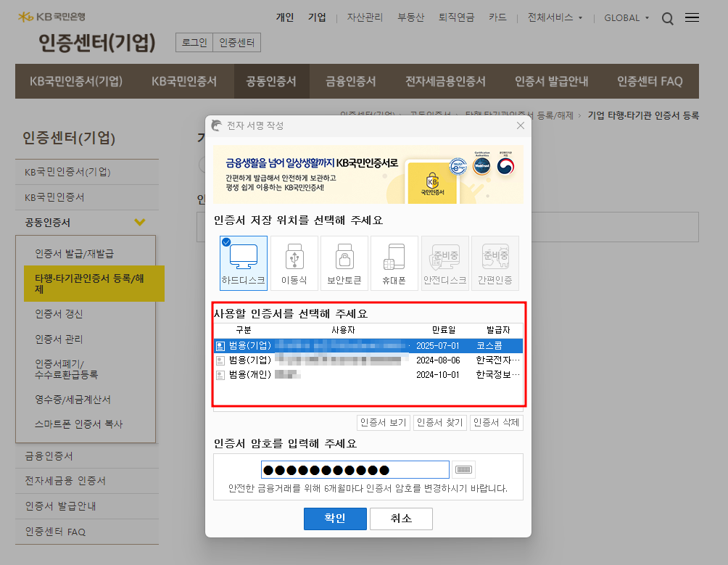Click the 구분 column header

pos(244,330)
